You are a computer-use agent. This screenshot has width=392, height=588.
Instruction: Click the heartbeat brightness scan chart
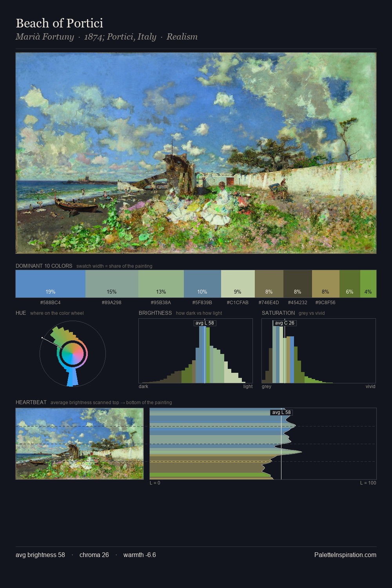point(263,443)
